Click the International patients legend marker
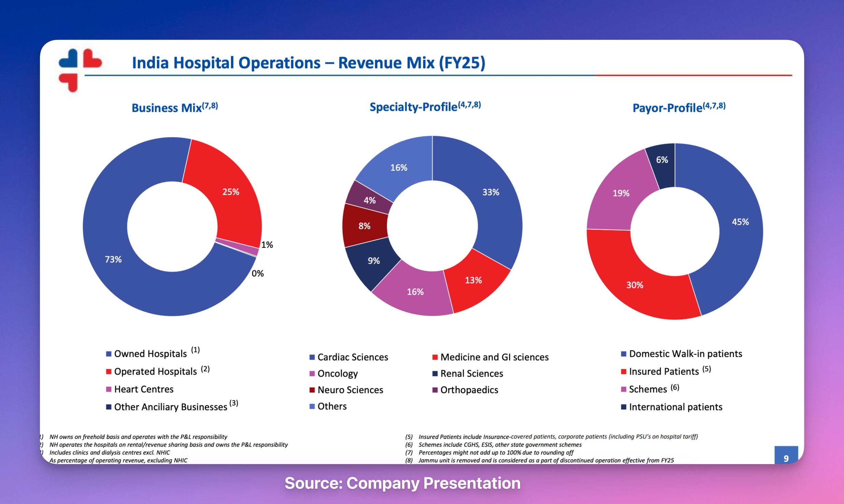This screenshot has height=504, width=844. tap(624, 407)
